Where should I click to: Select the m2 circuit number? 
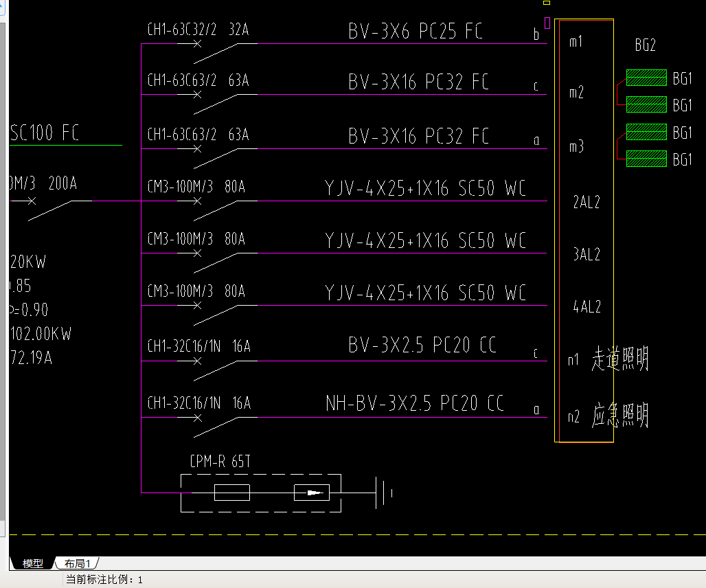[576, 92]
